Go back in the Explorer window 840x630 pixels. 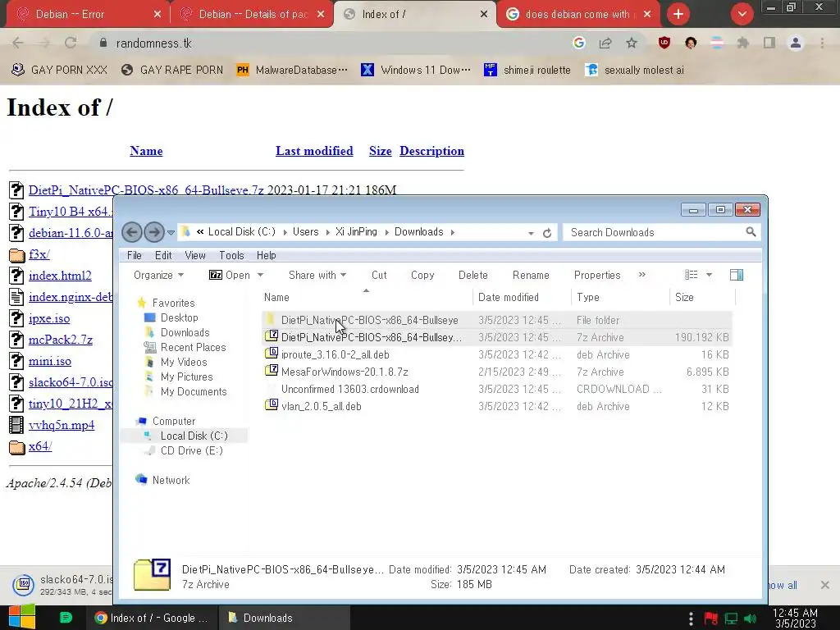132,232
